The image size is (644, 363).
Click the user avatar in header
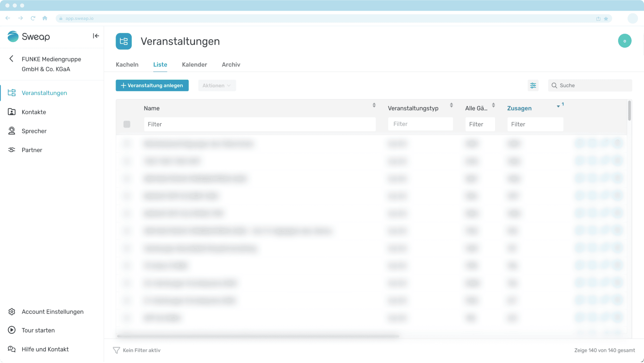625,41
